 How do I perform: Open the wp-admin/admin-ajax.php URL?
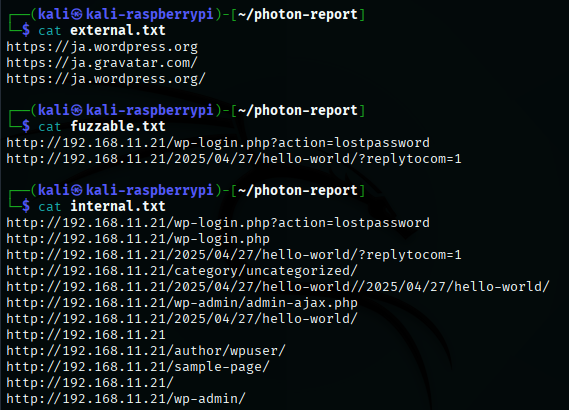click(x=182, y=303)
